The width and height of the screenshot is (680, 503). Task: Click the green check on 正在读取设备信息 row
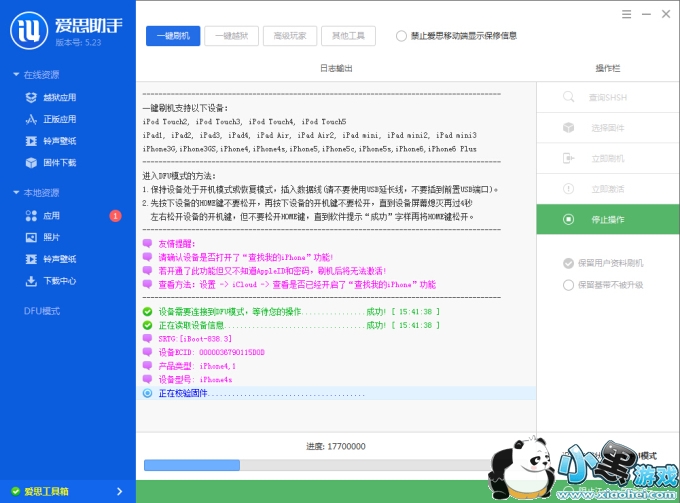click(147, 325)
